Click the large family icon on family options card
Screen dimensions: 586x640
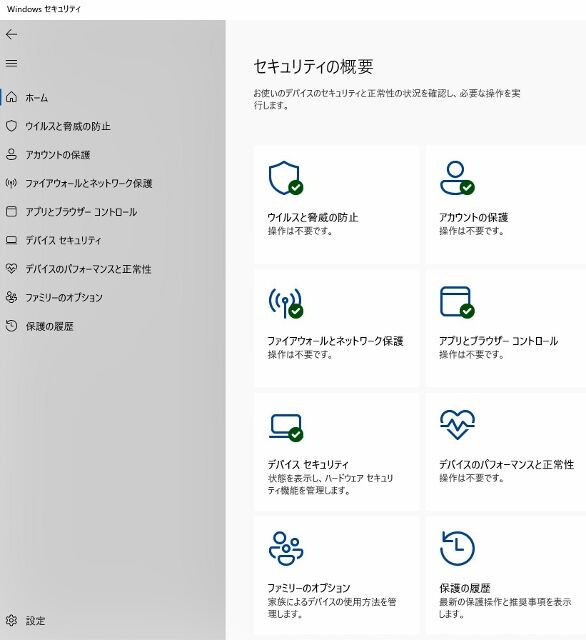[x=286, y=548]
